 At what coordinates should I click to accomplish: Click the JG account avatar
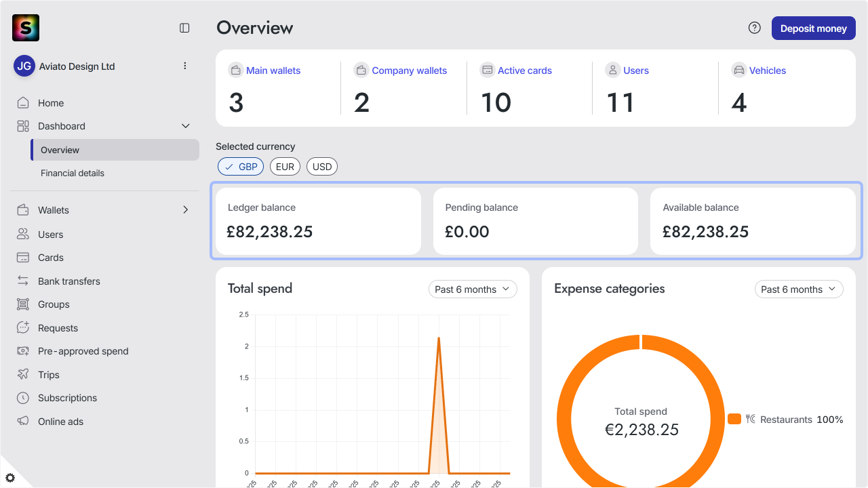[24, 66]
